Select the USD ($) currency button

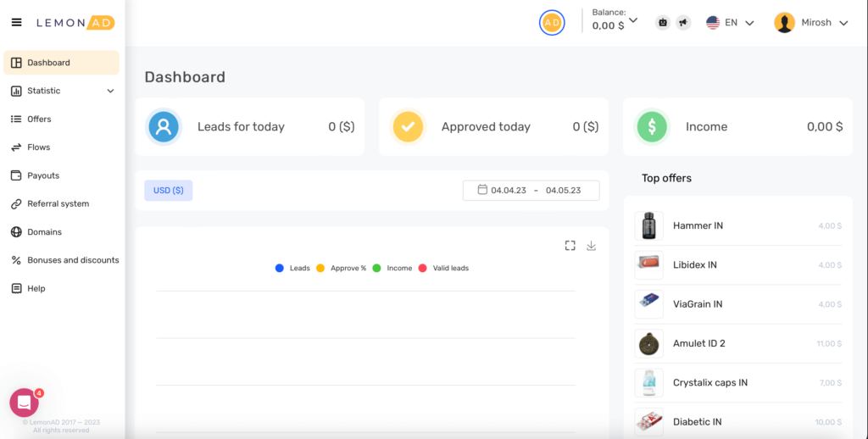[x=168, y=191]
